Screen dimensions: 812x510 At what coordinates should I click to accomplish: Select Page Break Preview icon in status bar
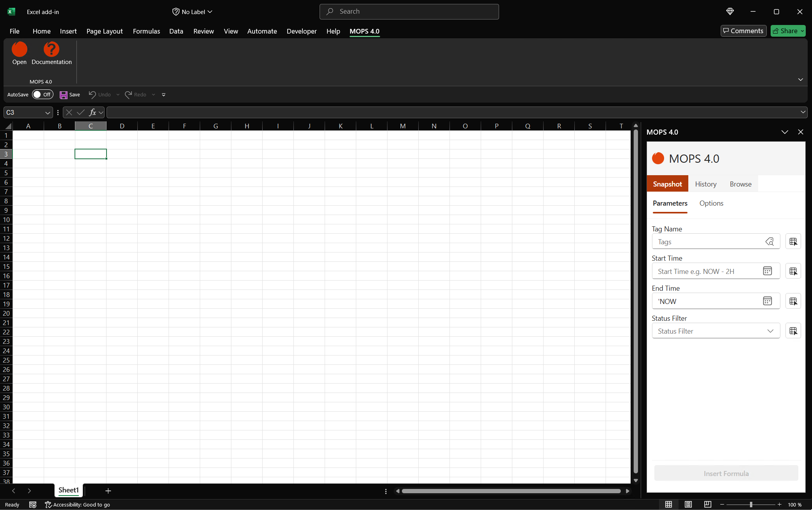708,504
